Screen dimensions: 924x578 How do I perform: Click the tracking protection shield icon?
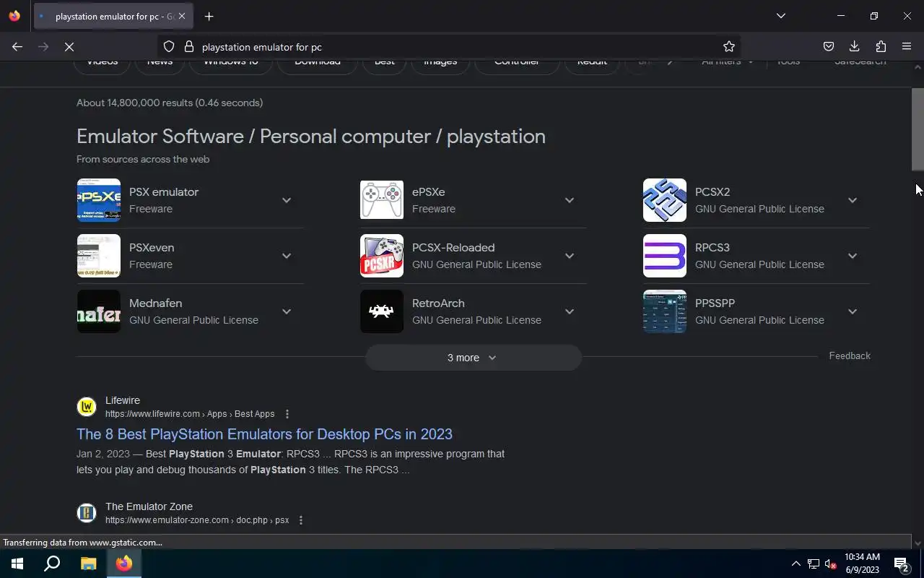[169, 46]
